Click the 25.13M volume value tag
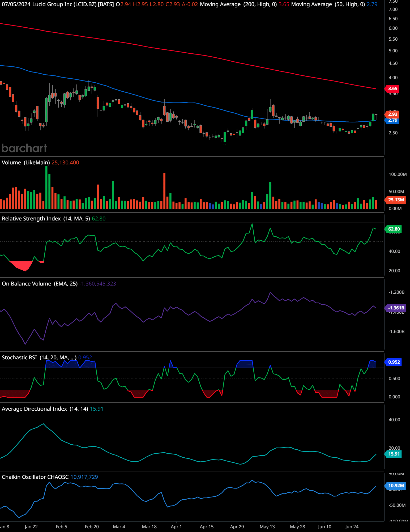This screenshot has height=532, width=410. pyautogui.click(x=396, y=200)
